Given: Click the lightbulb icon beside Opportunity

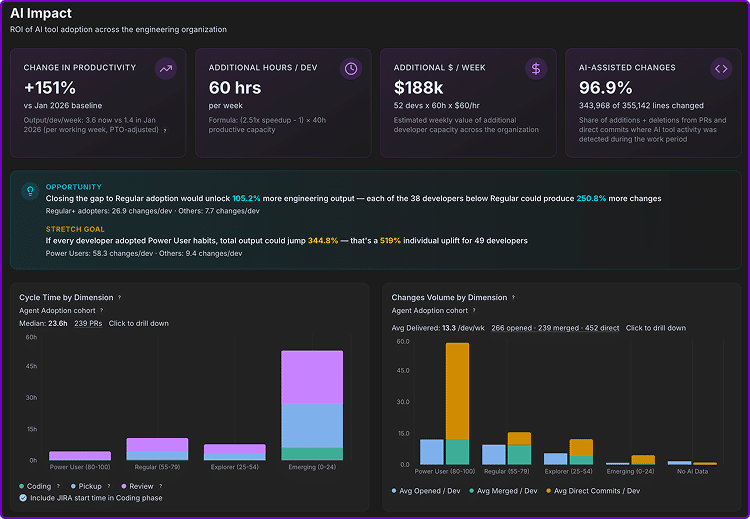Looking at the screenshot, I should (x=30, y=191).
